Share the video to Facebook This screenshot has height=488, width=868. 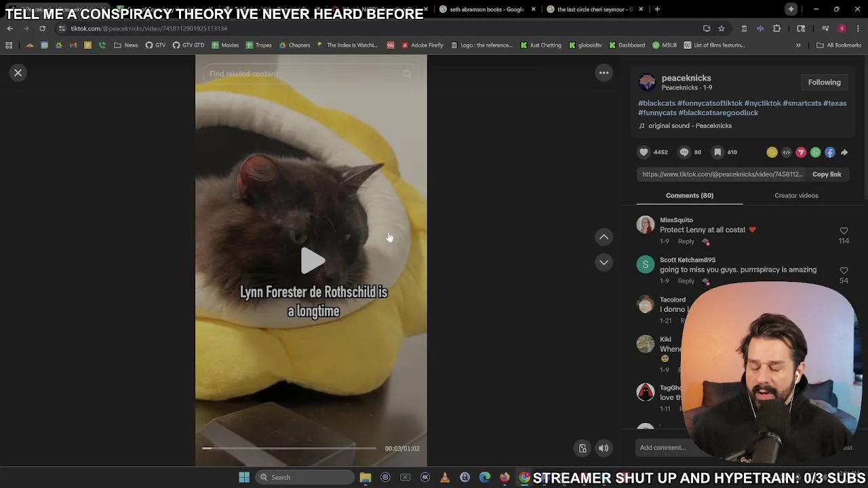830,152
